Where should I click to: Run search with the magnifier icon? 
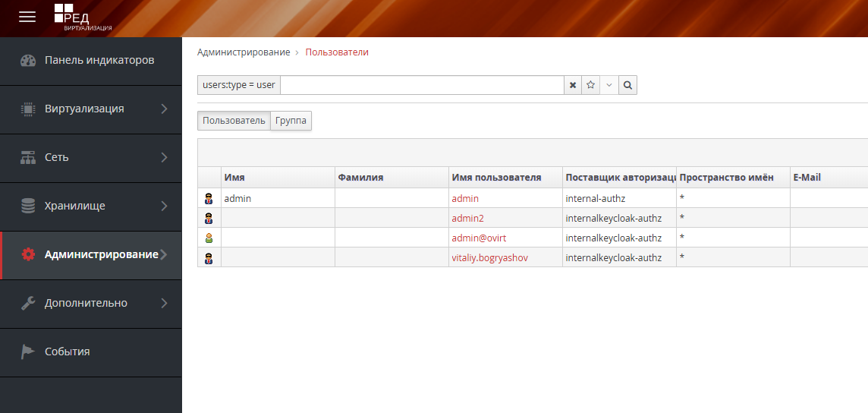627,85
